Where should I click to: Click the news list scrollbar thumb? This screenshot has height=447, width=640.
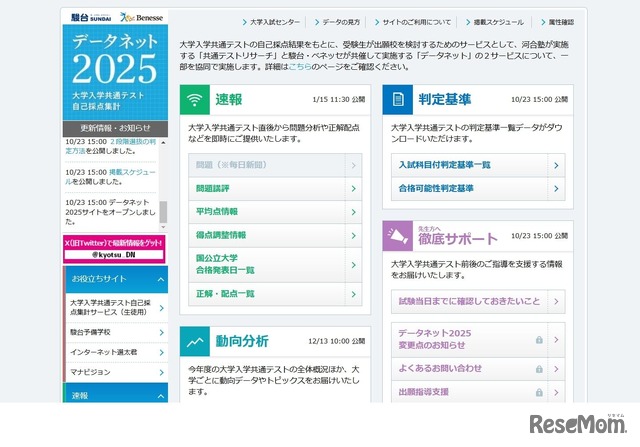163,212
